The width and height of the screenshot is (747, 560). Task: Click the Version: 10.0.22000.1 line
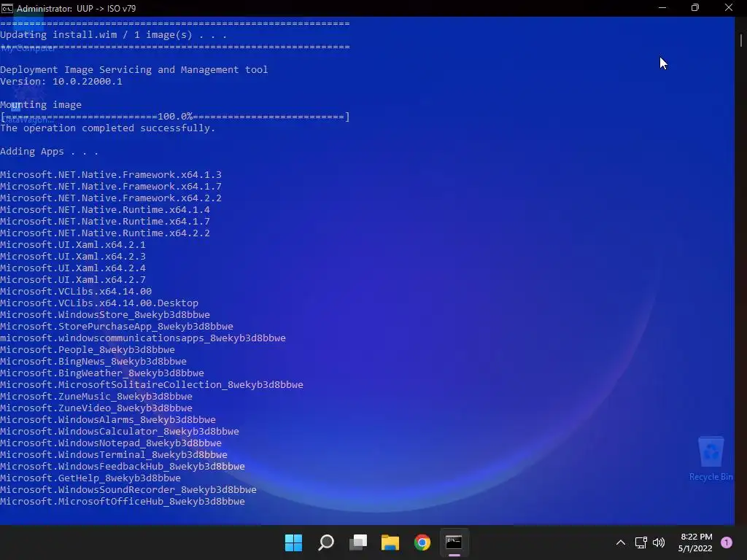[x=61, y=82]
